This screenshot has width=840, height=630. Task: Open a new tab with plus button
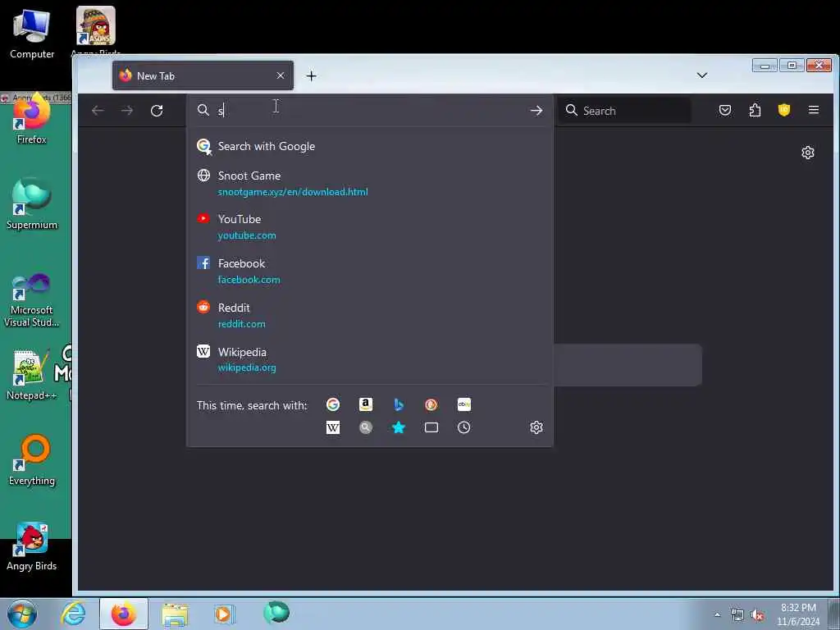(x=311, y=76)
